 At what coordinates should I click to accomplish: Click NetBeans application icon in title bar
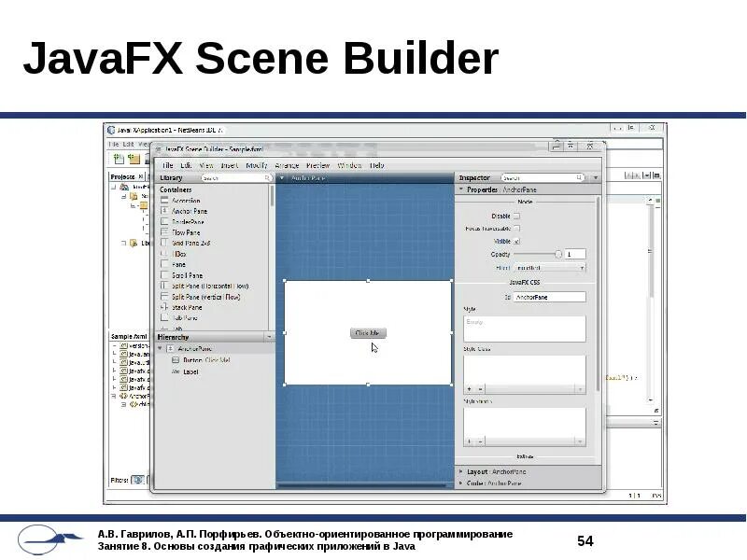tap(111, 130)
